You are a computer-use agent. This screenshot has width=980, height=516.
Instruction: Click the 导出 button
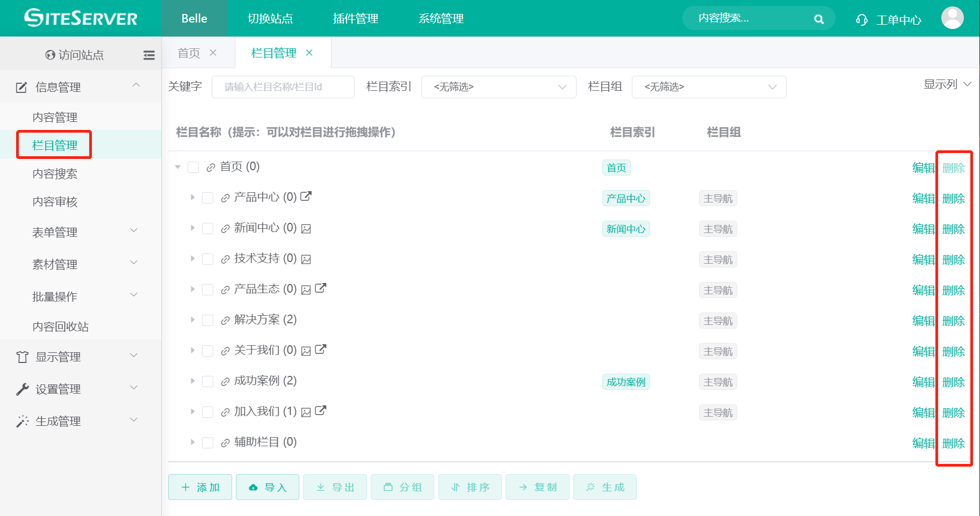coord(335,487)
